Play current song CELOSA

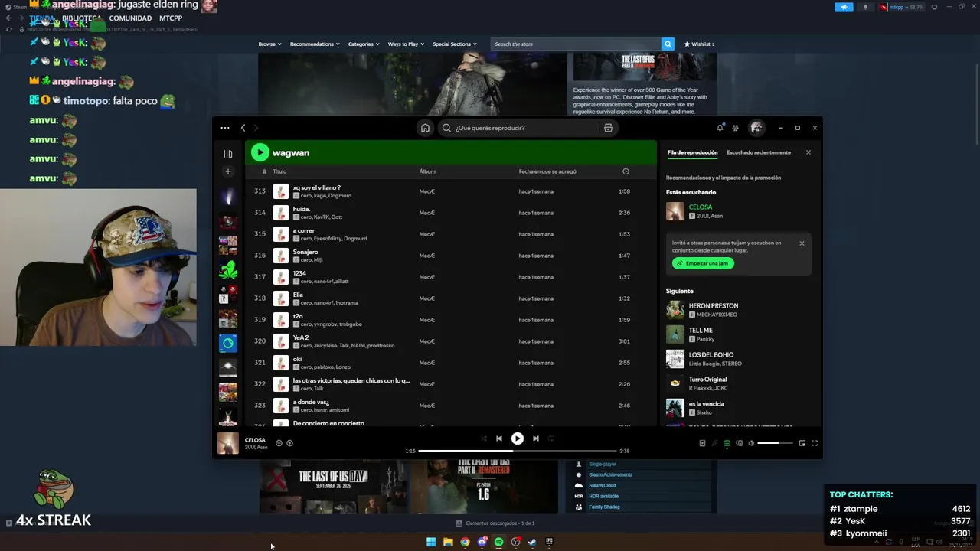click(518, 439)
